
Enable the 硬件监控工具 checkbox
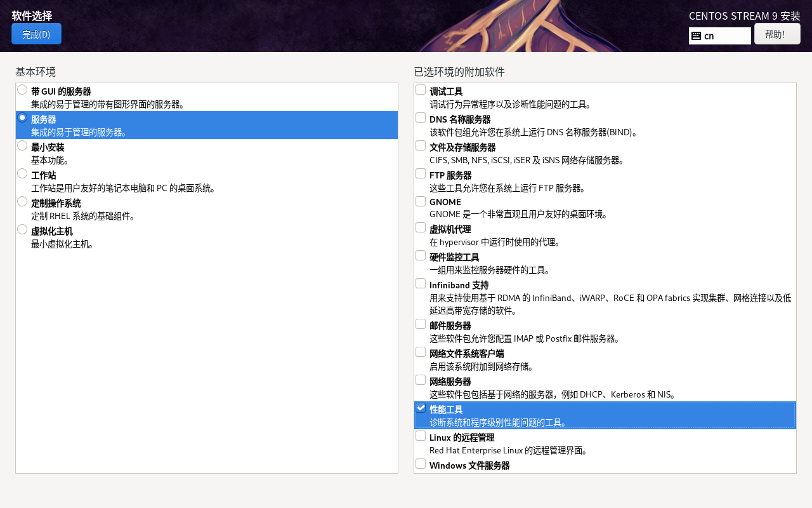[421, 255]
